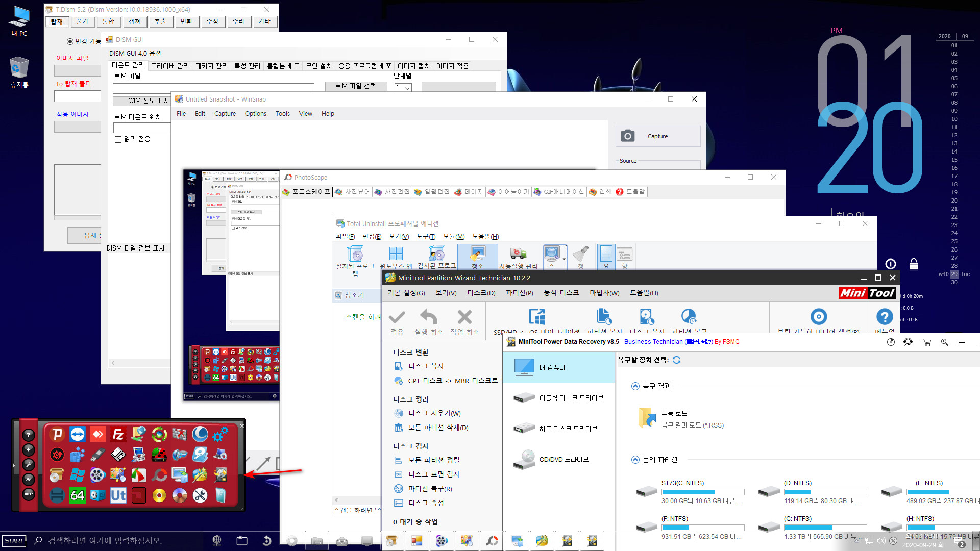980x551 pixels.
Task: Open the Photo Editor tab in PhotoScape
Action: click(x=392, y=192)
